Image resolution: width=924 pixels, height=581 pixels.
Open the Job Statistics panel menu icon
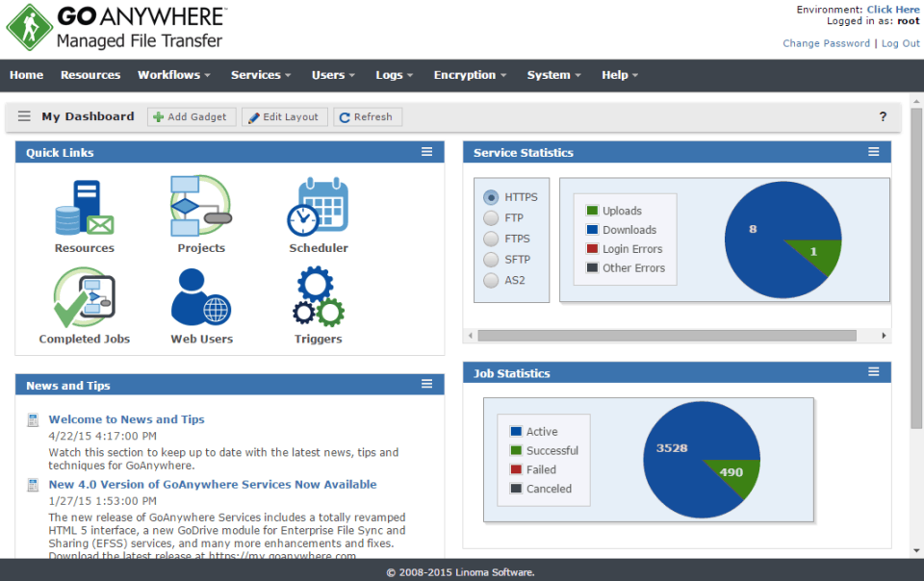click(x=874, y=373)
